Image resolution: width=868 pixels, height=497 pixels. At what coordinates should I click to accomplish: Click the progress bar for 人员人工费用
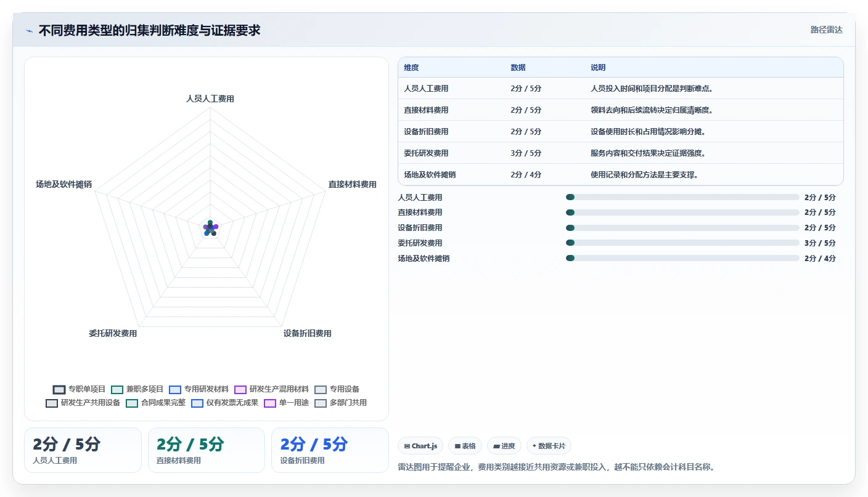point(682,197)
